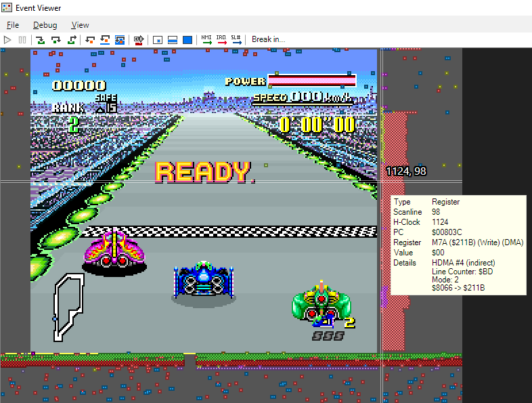
Task: Click "HDMA #4 (indirect)" details text
Action: coord(464,263)
